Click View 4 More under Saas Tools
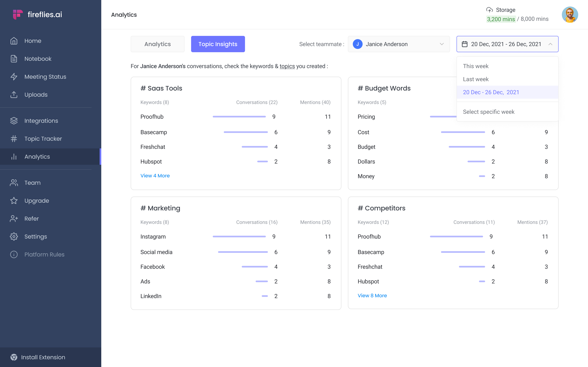Viewport: 588px width, 367px height. [x=155, y=176]
